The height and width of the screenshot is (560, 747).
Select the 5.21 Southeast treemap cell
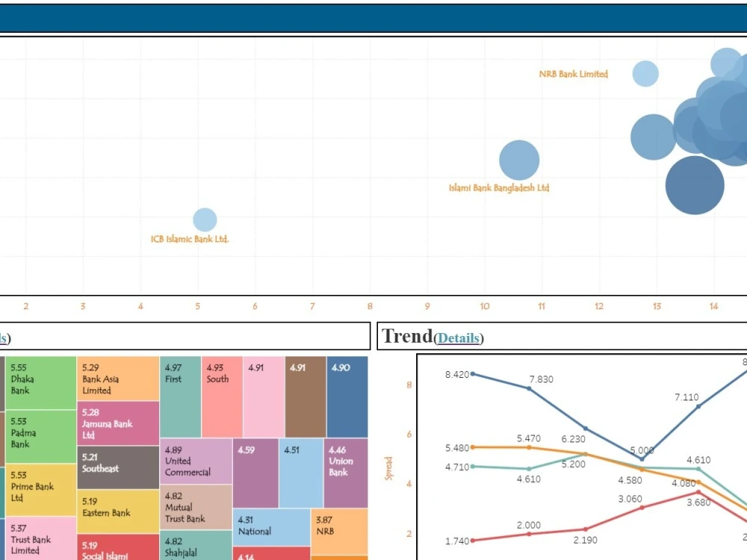point(118,467)
